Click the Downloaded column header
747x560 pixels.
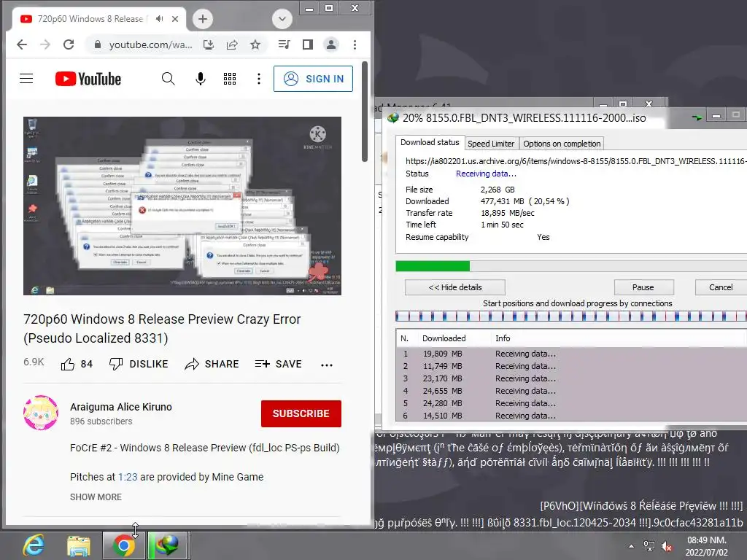pos(444,338)
